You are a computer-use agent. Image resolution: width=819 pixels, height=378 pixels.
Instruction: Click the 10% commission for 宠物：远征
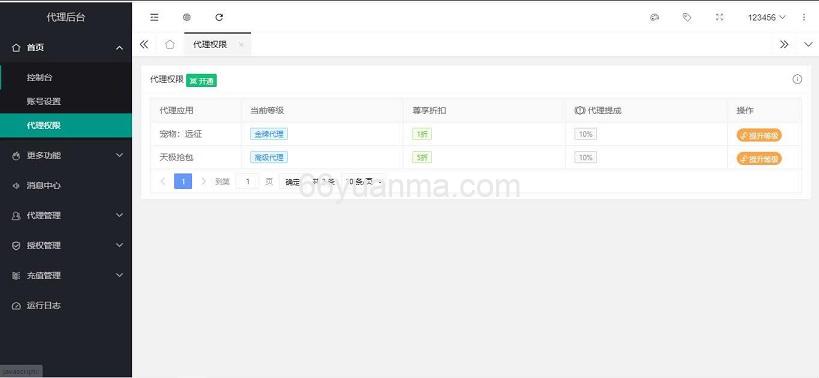click(586, 134)
